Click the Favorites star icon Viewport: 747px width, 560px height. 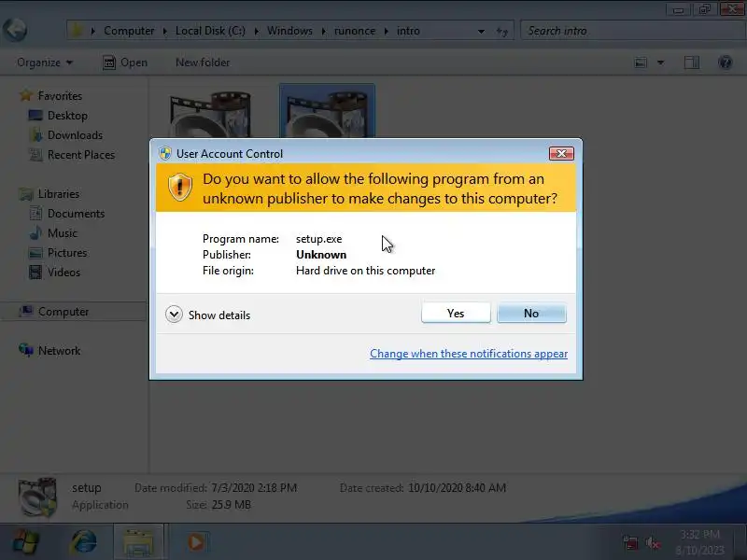coord(26,95)
